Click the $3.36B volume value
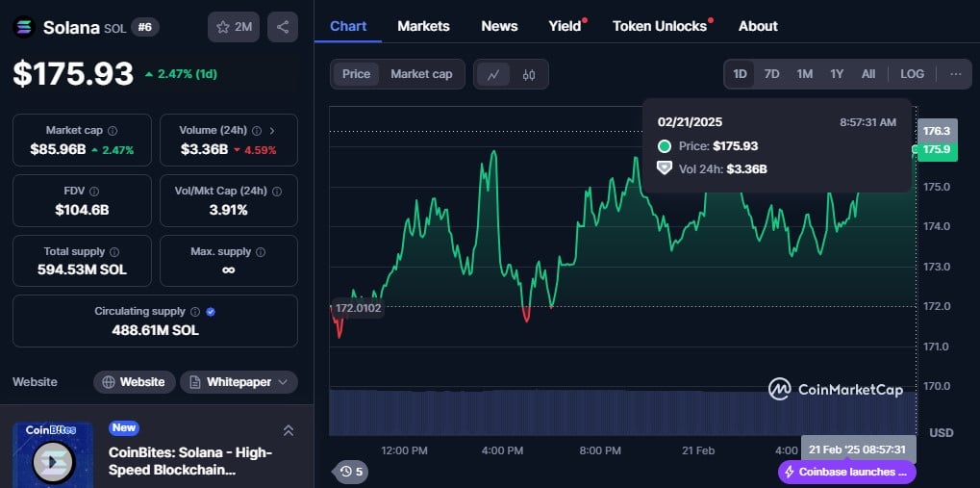This screenshot has width=980, height=488. pos(205,150)
